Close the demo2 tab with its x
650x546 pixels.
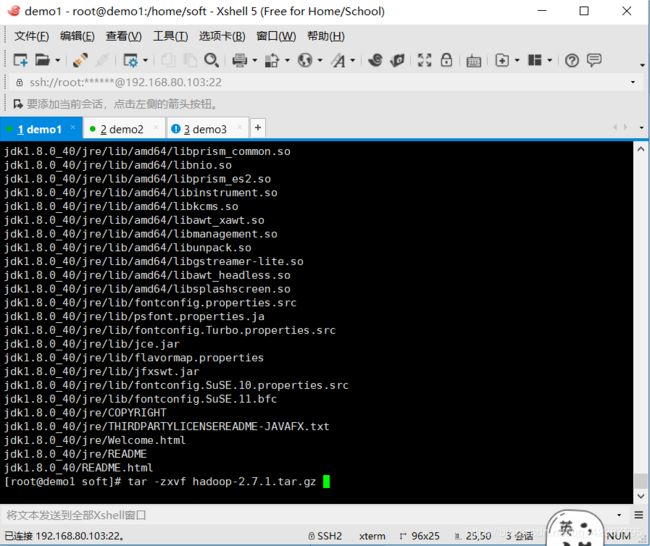pyautogui.click(x=156, y=127)
